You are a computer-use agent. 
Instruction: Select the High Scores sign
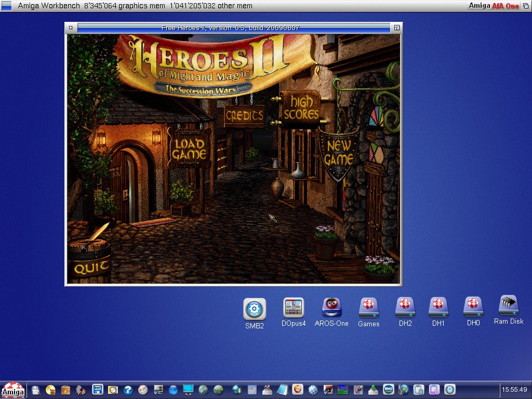click(x=301, y=108)
